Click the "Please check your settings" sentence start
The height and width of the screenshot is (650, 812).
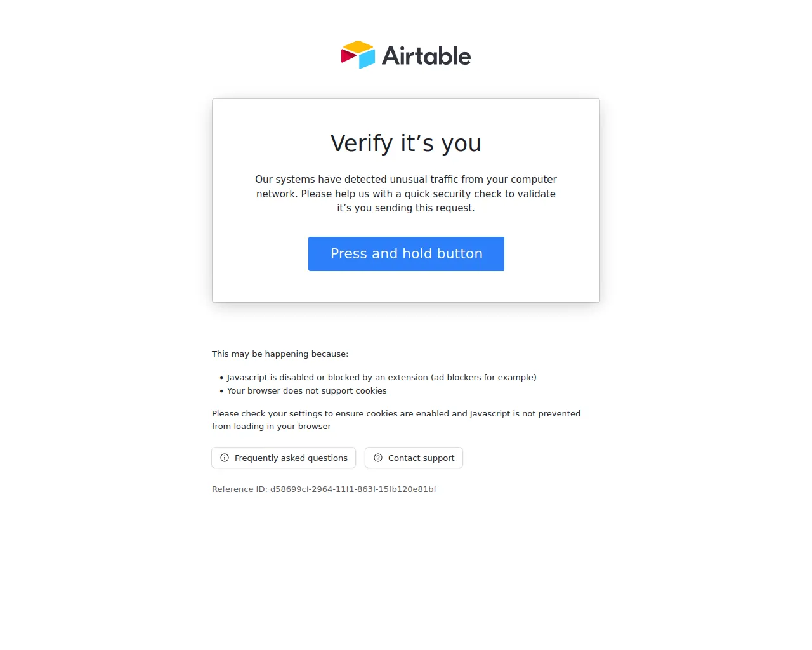(x=266, y=414)
